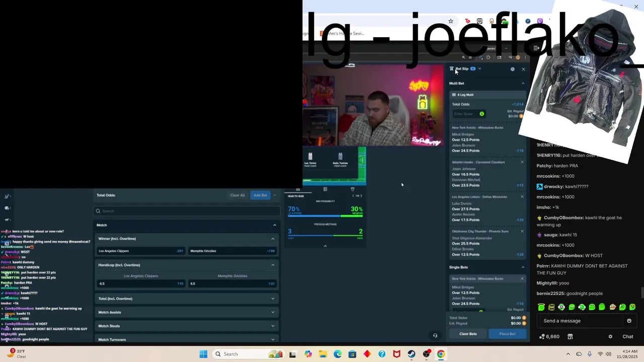The image size is (644, 362).
Task: Pick Grizzlies 6.5 handicap at -121
Action: click(x=232, y=284)
